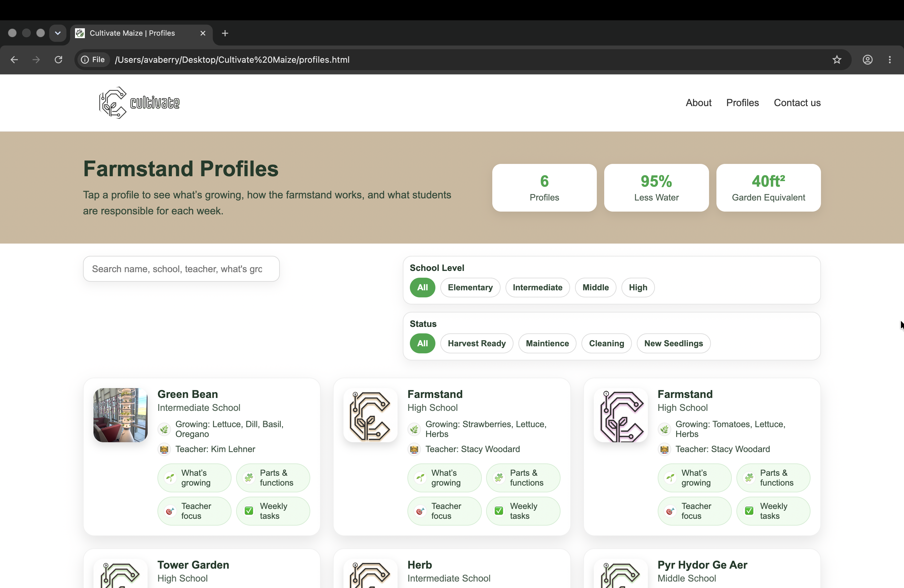
Task: Filter status by Maintience
Action: pos(547,344)
